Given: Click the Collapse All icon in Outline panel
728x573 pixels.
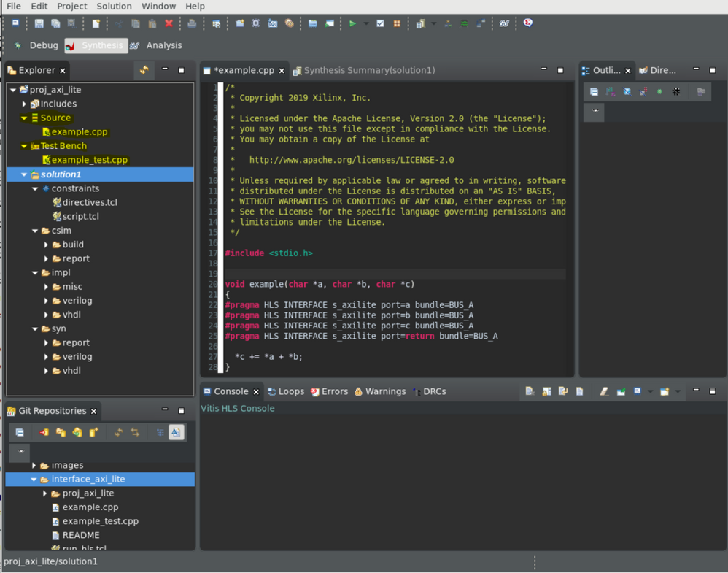Looking at the screenshot, I should pyautogui.click(x=594, y=92).
